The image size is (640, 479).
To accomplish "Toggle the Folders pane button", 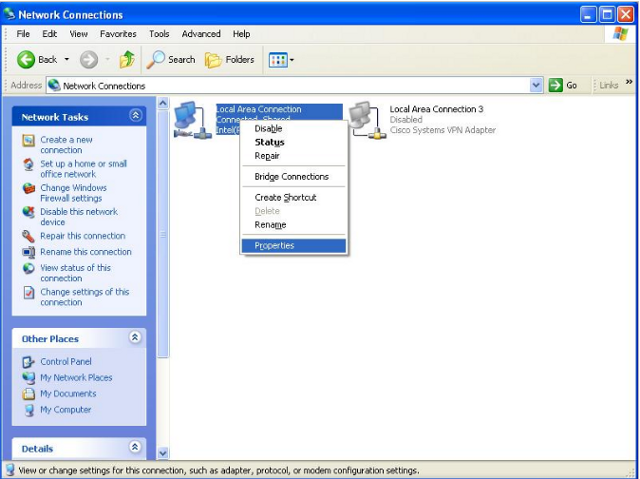I will click(230, 60).
